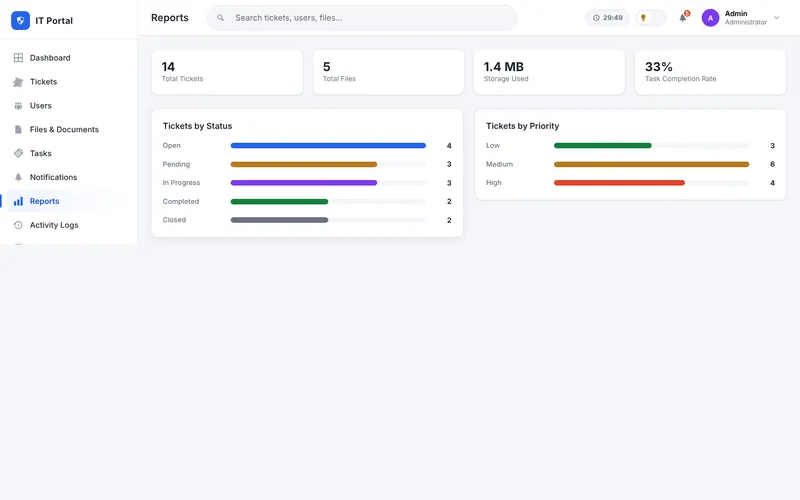Click the 1.4 MB Storage Used card

[x=549, y=72]
